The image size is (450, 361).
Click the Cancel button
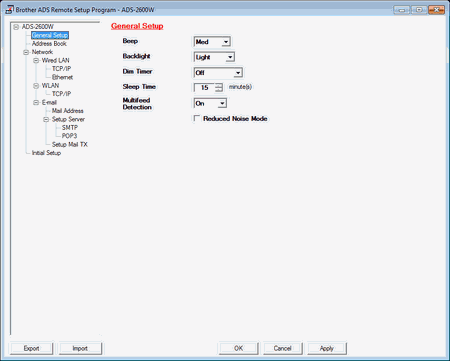coord(282,348)
